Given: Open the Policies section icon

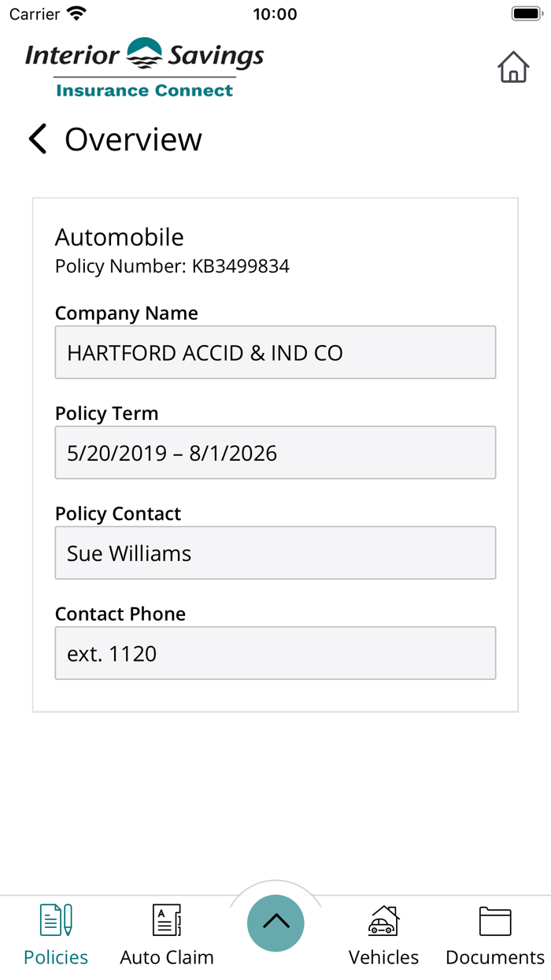Looking at the screenshot, I should click(55, 918).
